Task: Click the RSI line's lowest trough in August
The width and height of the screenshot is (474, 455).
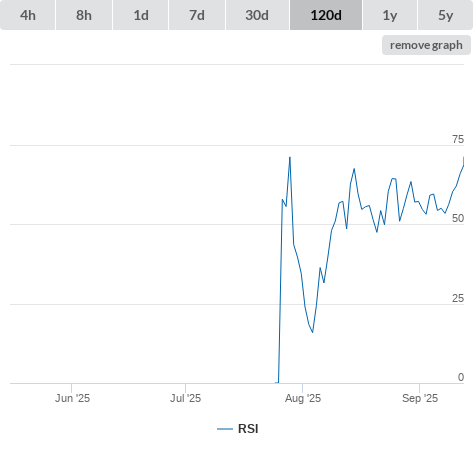Action: tap(312, 332)
